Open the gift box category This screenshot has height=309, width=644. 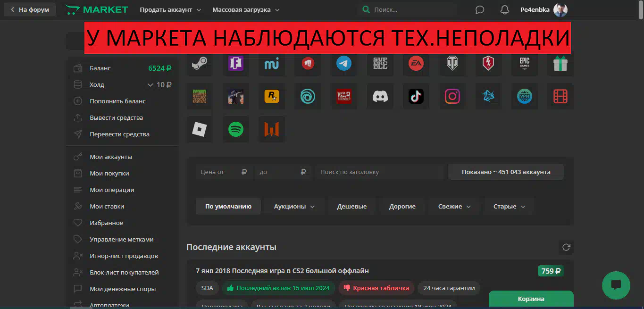(x=560, y=63)
